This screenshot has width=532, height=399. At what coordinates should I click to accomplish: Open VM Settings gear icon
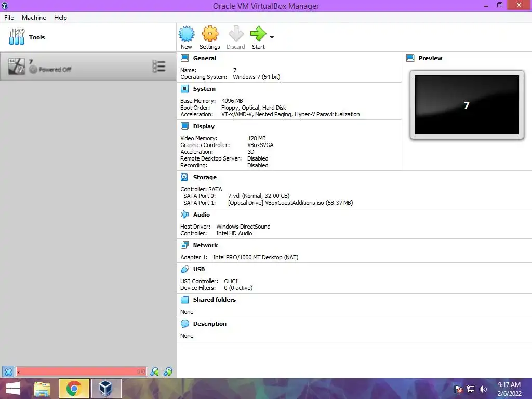coord(210,34)
